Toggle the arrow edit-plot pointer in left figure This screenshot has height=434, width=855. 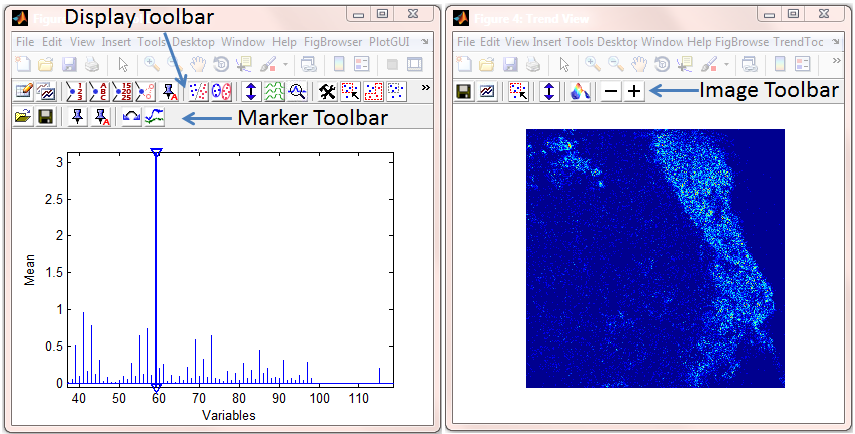click(x=123, y=63)
